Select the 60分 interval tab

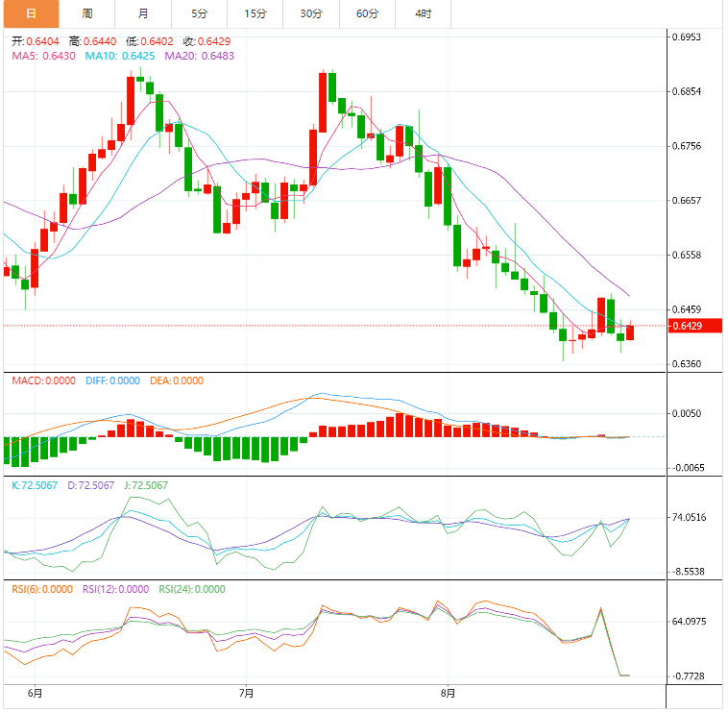[367, 13]
